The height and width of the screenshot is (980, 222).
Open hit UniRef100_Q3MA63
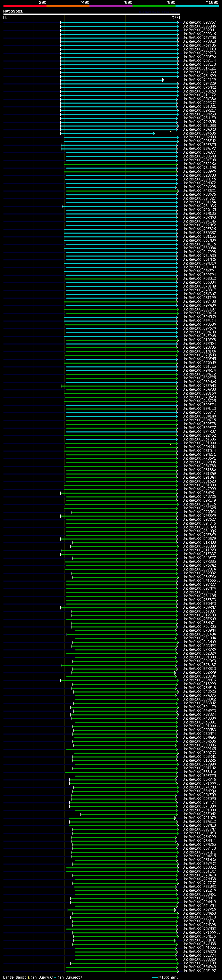click(199, 913)
